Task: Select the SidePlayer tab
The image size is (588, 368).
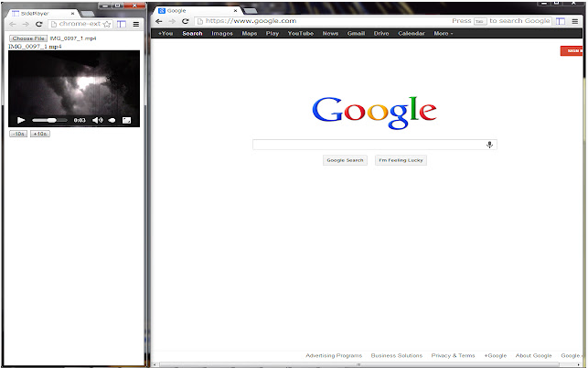Action: [x=41, y=13]
